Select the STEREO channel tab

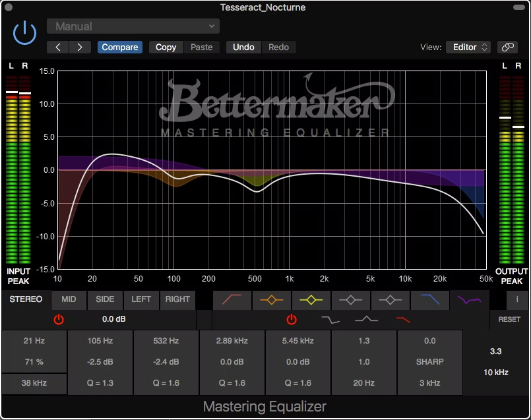(x=26, y=299)
